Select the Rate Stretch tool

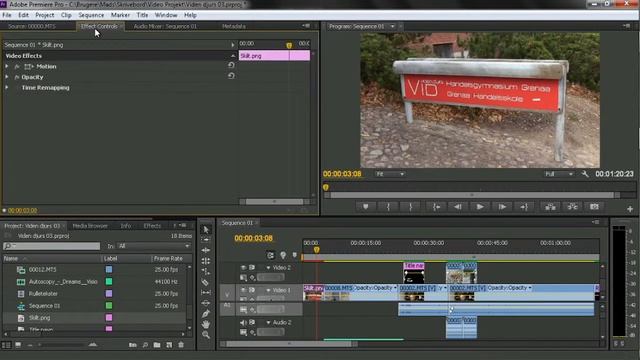point(206,271)
